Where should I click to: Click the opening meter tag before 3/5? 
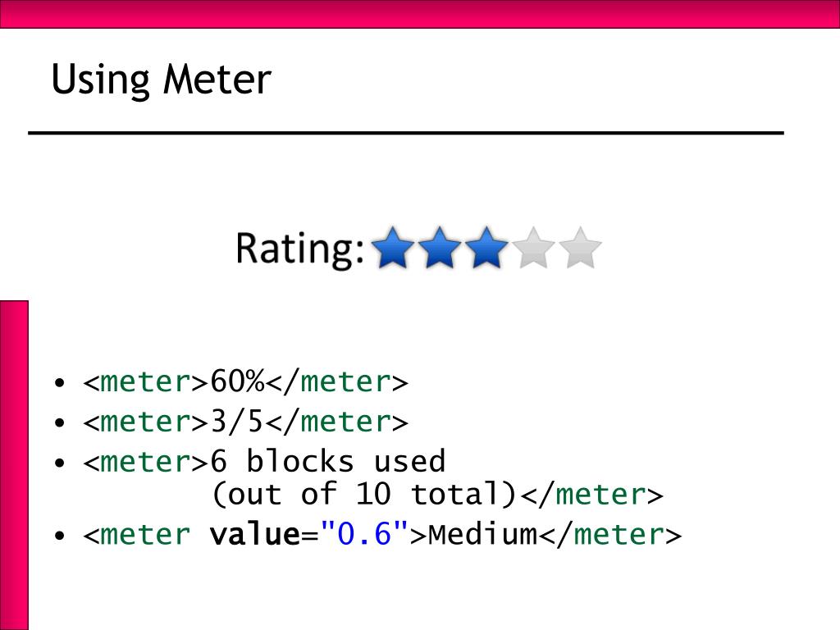145,422
